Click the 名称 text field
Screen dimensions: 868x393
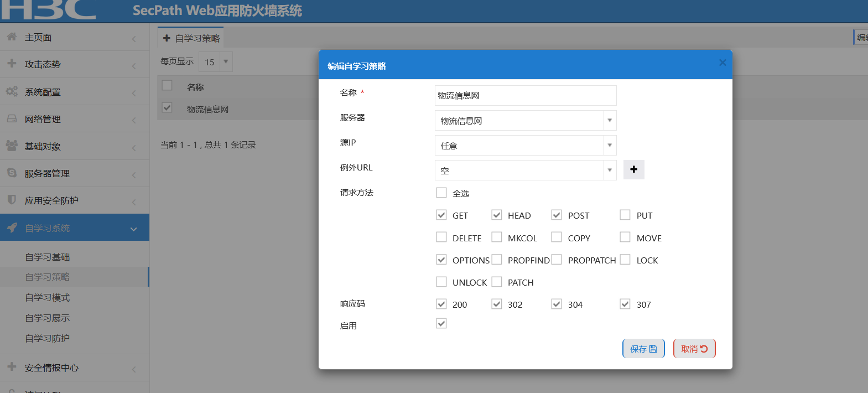526,95
